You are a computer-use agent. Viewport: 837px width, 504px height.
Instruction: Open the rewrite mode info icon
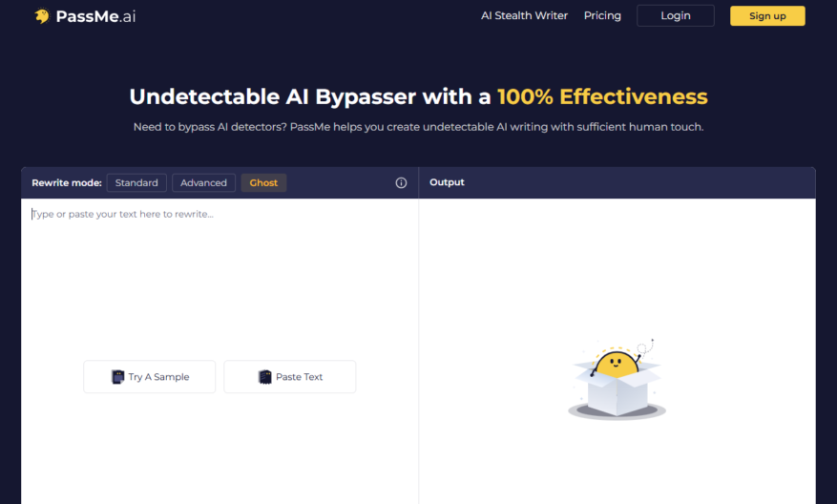point(401,183)
